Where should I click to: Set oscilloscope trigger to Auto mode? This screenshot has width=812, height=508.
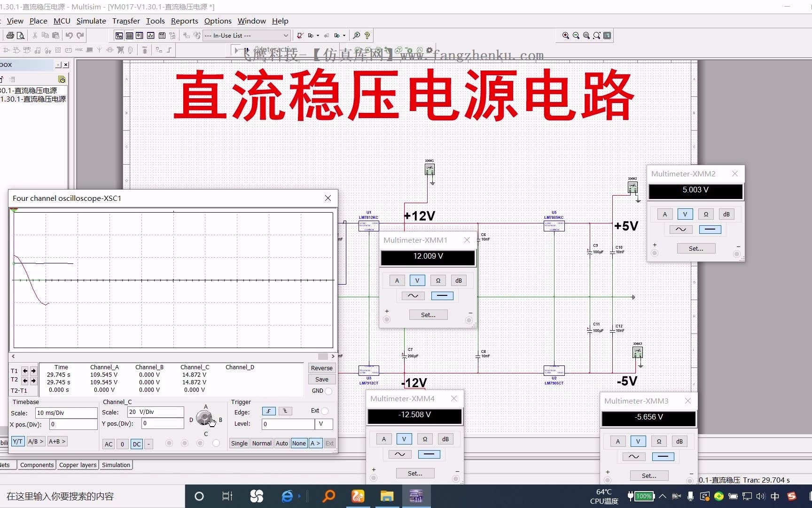[x=281, y=443]
